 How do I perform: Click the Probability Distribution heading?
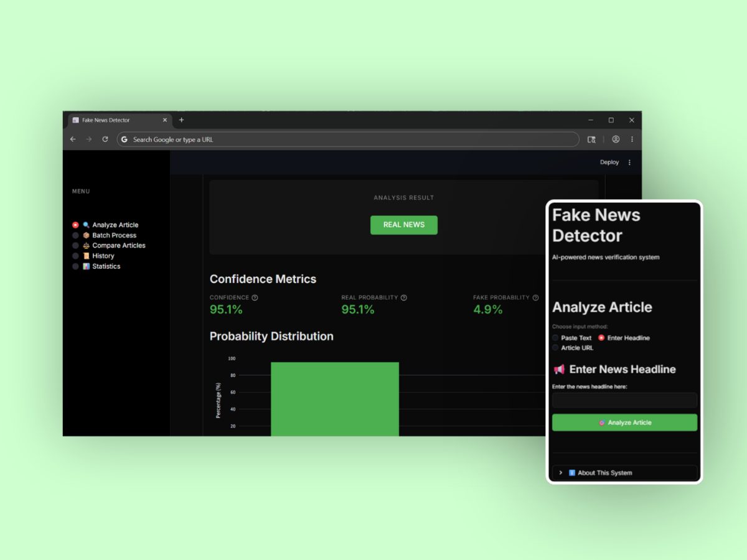(x=271, y=337)
